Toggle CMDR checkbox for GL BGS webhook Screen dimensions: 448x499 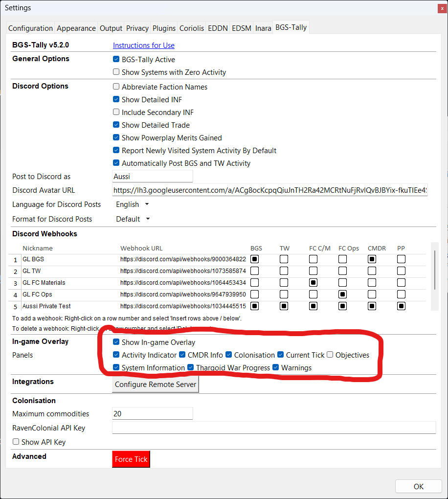[372, 259]
